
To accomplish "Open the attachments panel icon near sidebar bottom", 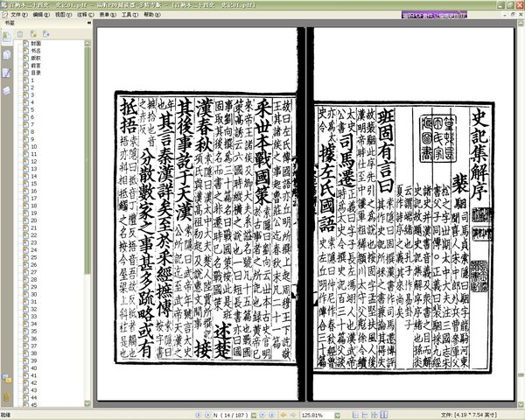I will tap(6, 379).
